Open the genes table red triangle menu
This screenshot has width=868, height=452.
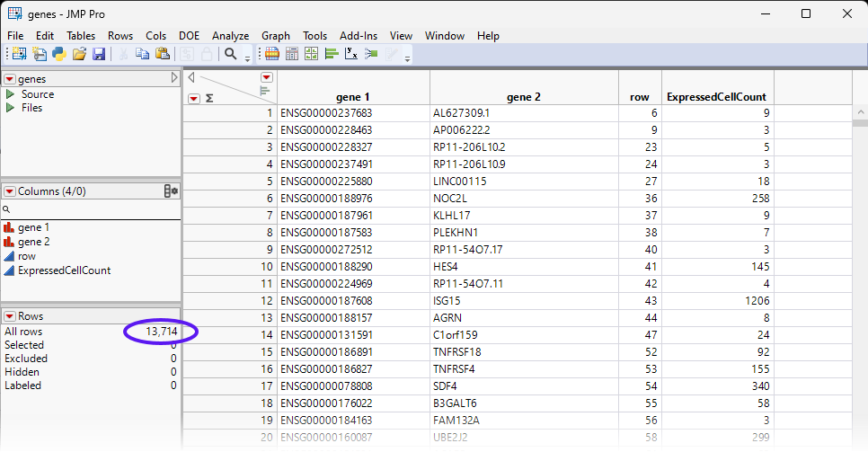9,79
